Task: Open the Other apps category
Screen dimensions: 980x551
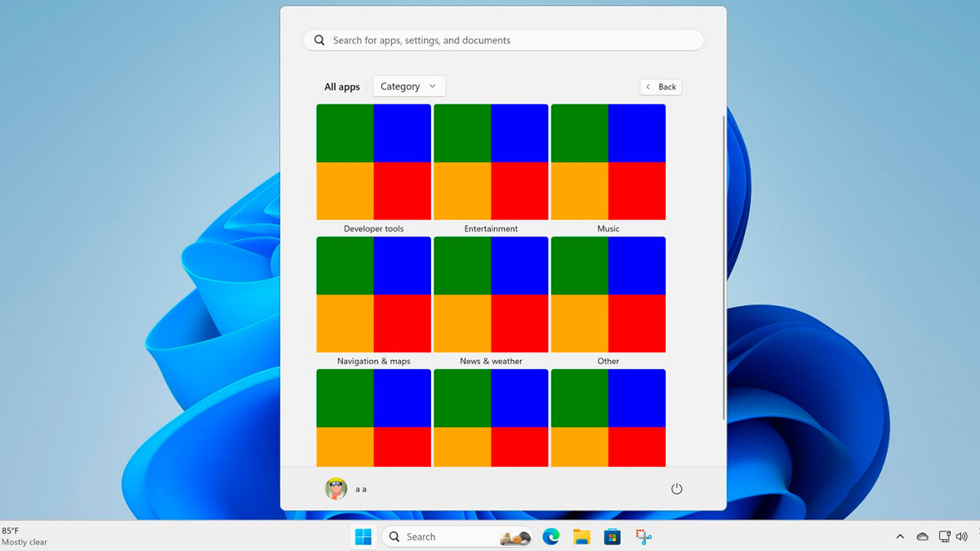Action: (608, 295)
